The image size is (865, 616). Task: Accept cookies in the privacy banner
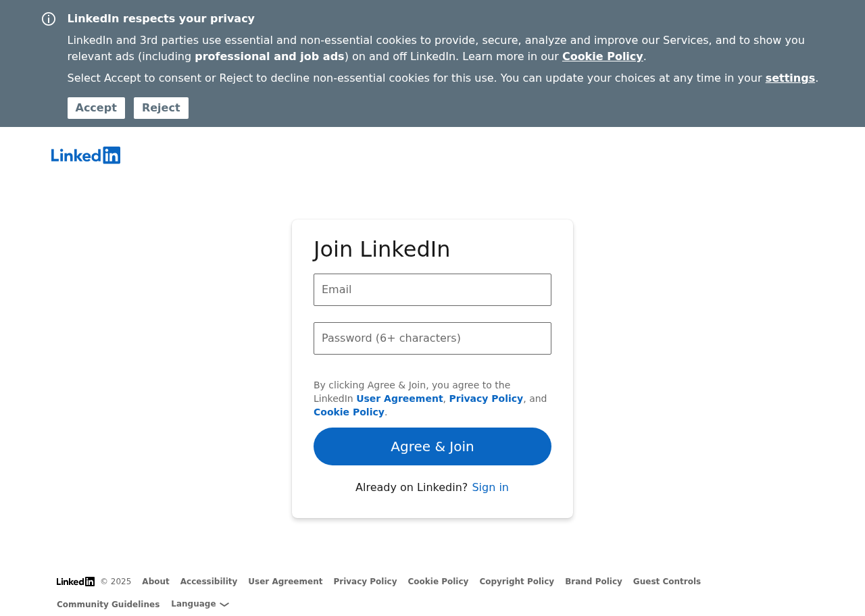pyautogui.click(x=96, y=108)
